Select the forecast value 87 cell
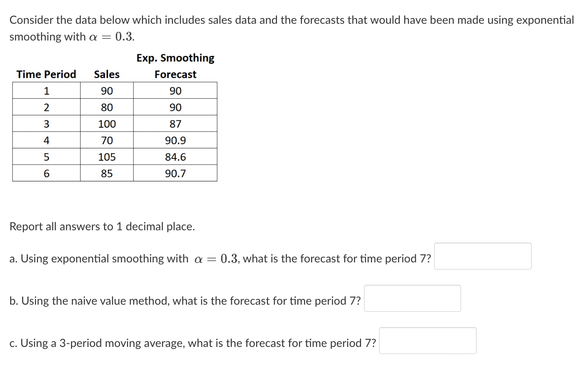The height and width of the screenshot is (376, 588). click(175, 124)
